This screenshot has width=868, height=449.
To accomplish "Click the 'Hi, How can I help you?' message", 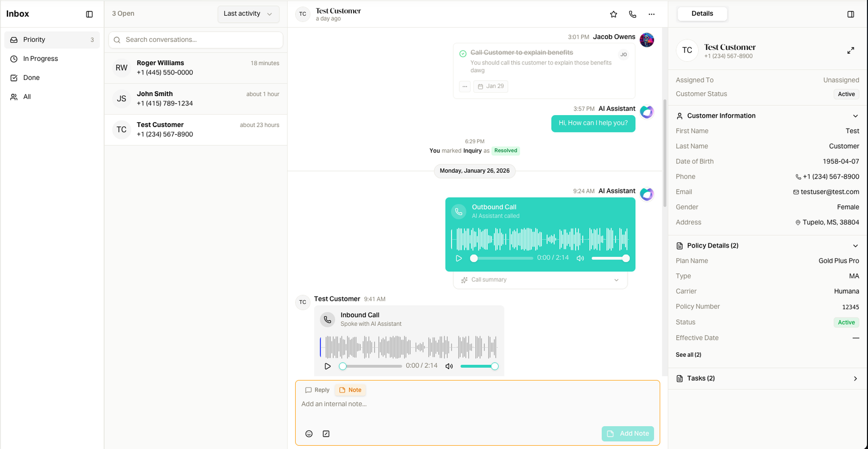I will coord(593,123).
